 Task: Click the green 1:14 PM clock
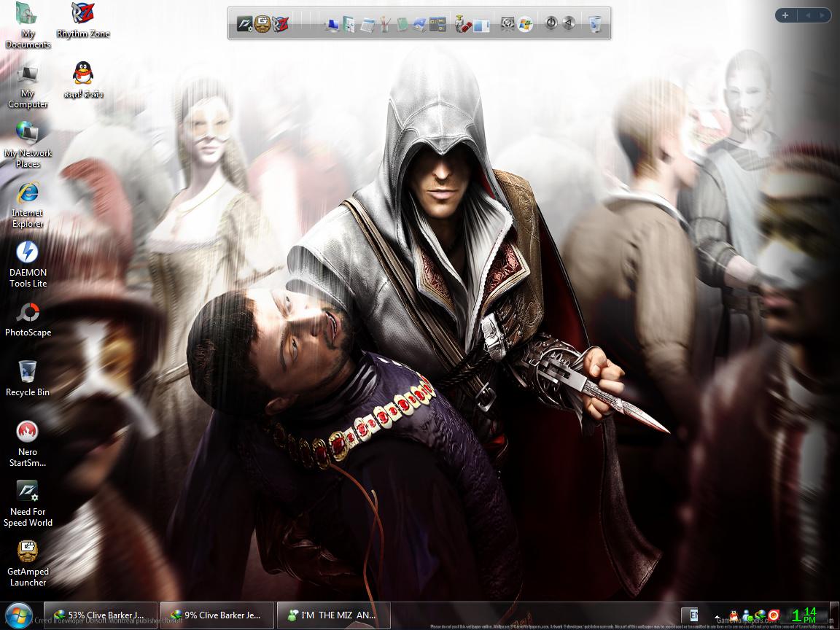804,615
